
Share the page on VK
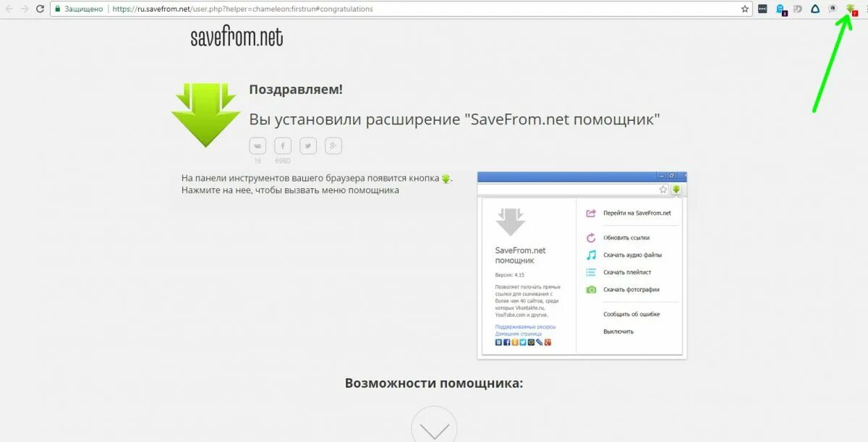point(258,145)
